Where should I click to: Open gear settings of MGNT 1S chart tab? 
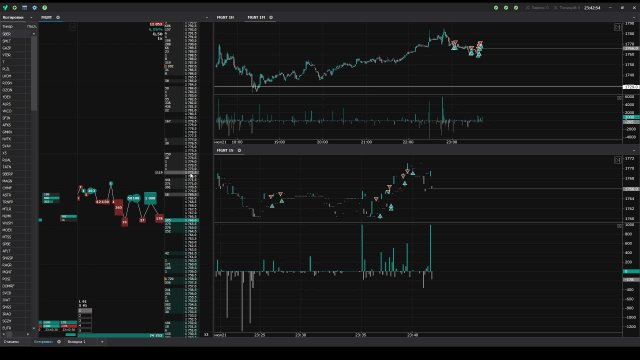pyautogui.click(x=239, y=151)
